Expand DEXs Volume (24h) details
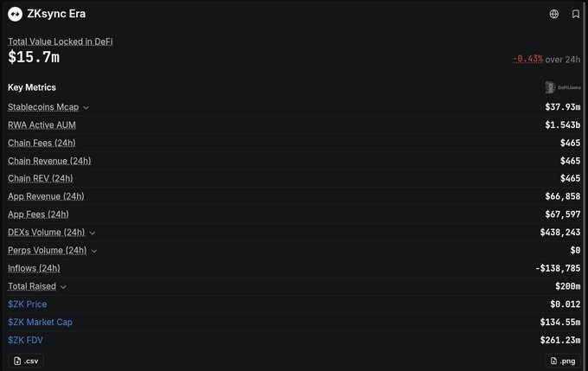This screenshot has width=588, height=371. (x=93, y=233)
